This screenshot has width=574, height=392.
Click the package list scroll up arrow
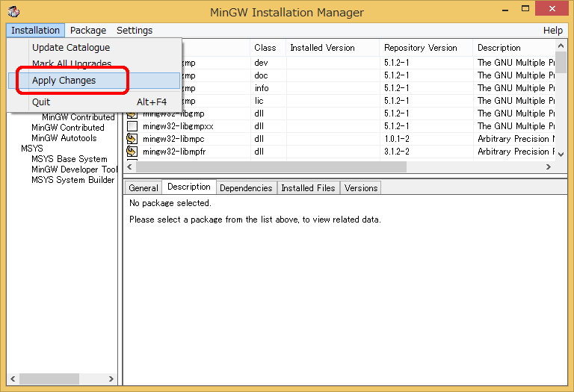tap(561, 46)
